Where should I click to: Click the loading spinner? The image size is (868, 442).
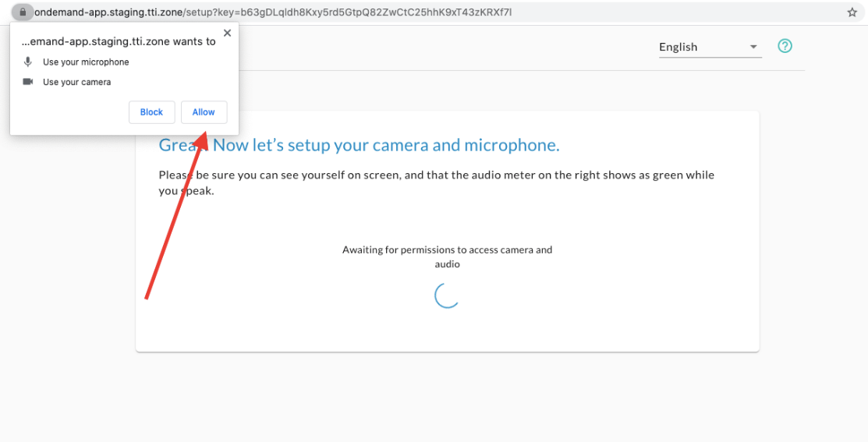[448, 295]
